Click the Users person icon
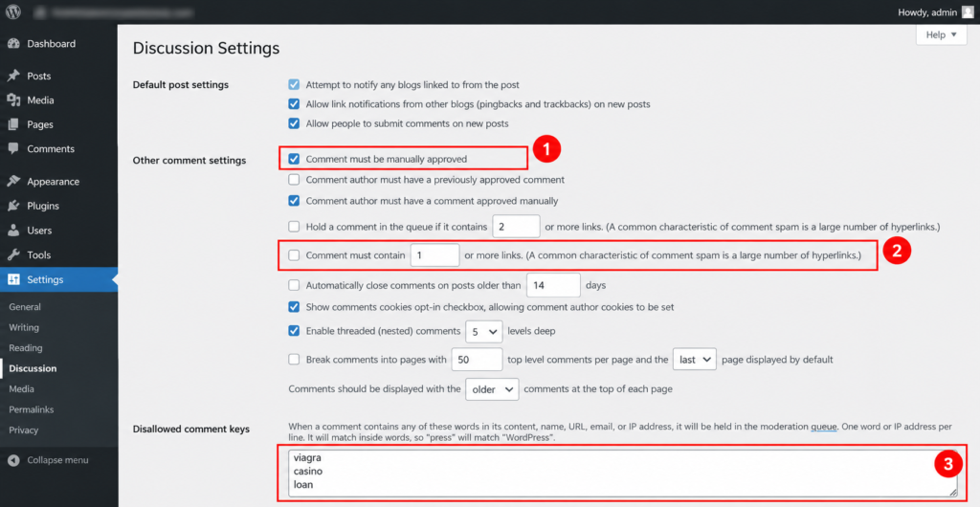 (x=13, y=231)
